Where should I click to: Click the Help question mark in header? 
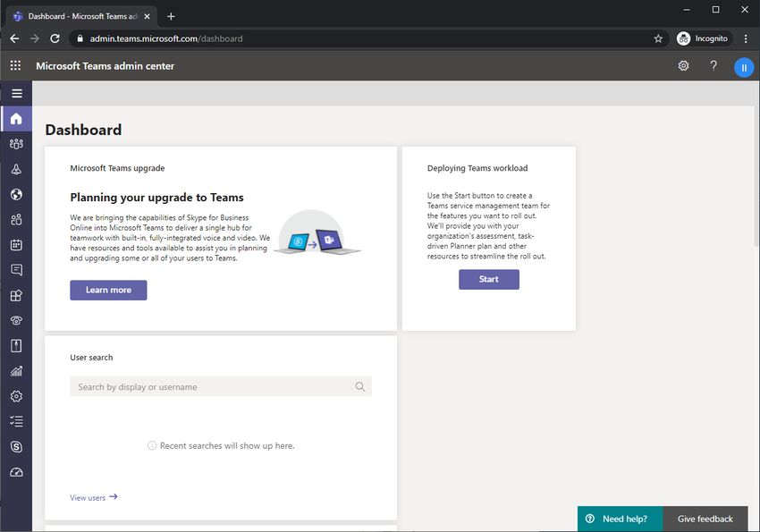[714, 65]
